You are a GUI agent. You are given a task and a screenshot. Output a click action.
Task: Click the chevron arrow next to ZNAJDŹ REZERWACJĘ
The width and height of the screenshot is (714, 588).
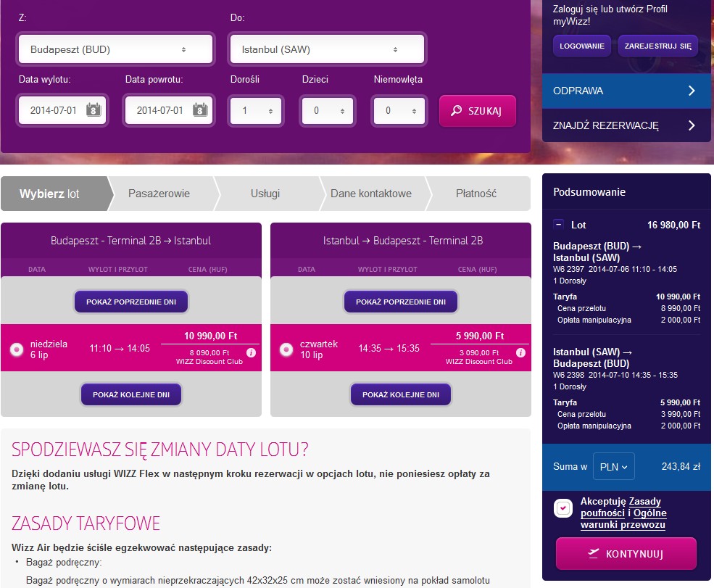(692, 125)
